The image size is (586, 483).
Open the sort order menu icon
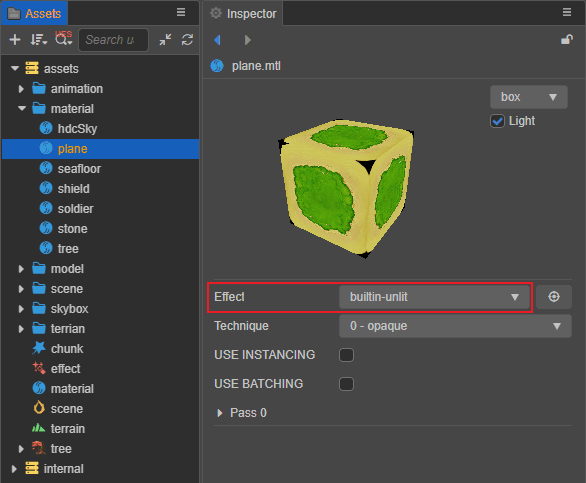point(38,40)
